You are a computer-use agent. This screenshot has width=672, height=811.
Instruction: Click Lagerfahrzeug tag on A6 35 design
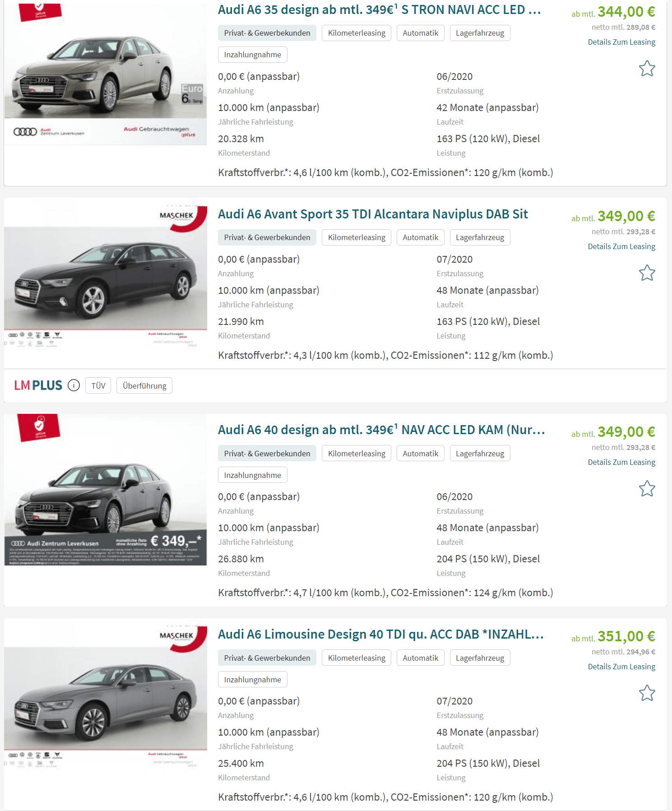[x=480, y=33]
